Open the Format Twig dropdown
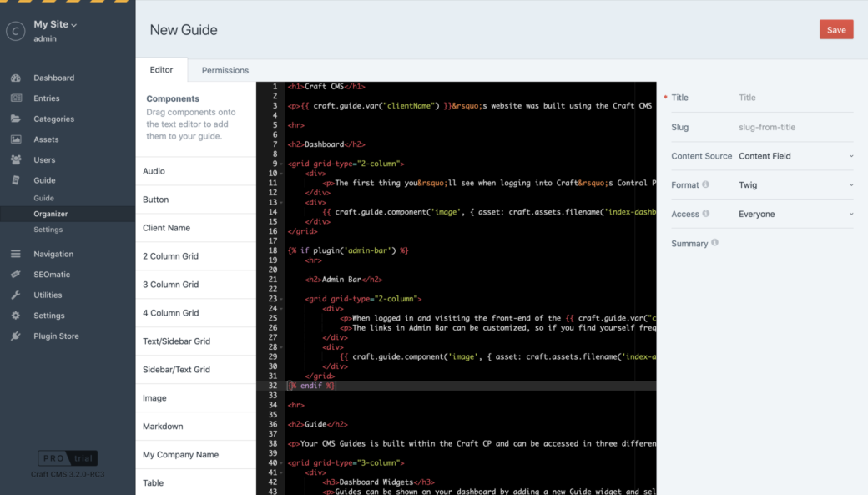 point(795,185)
